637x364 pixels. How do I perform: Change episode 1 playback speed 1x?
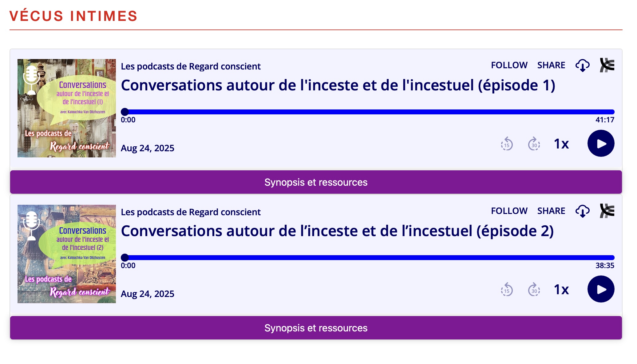pyautogui.click(x=561, y=144)
